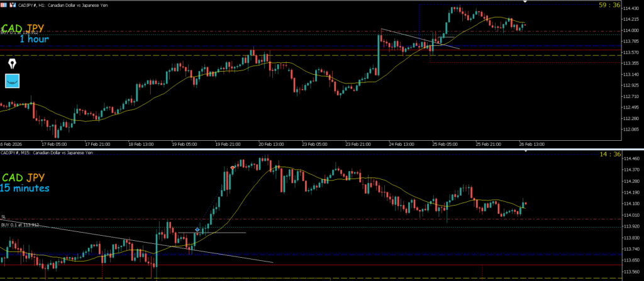Viewport: 644px width, 281px height.
Task: Click the one-click trading grid icon
Action: (4, 5)
